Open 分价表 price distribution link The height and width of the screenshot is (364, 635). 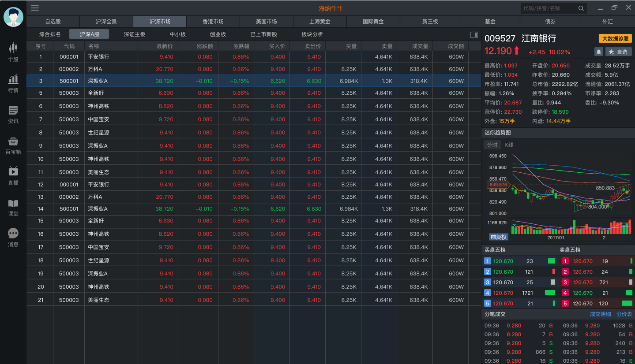pyautogui.click(x=624, y=314)
